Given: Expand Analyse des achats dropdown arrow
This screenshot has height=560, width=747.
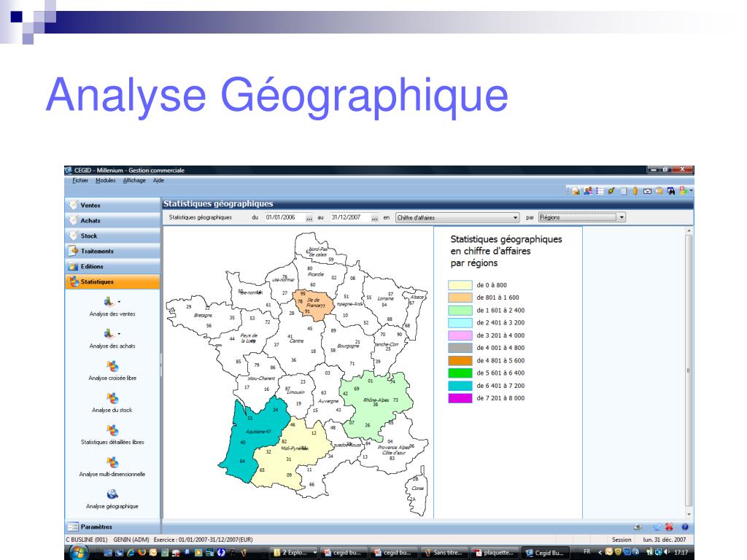Looking at the screenshot, I should (119, 334).
